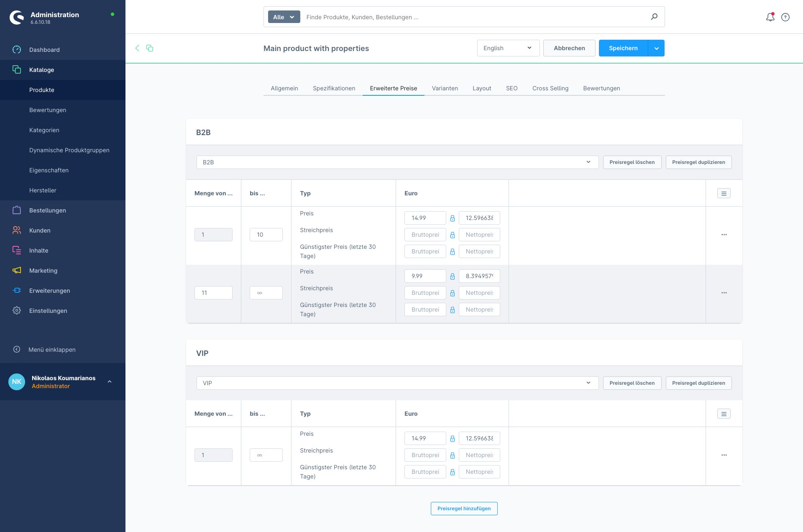Click the Einstellungen gear icon
The height and width of the screenshot is (532, 803).
17,311
